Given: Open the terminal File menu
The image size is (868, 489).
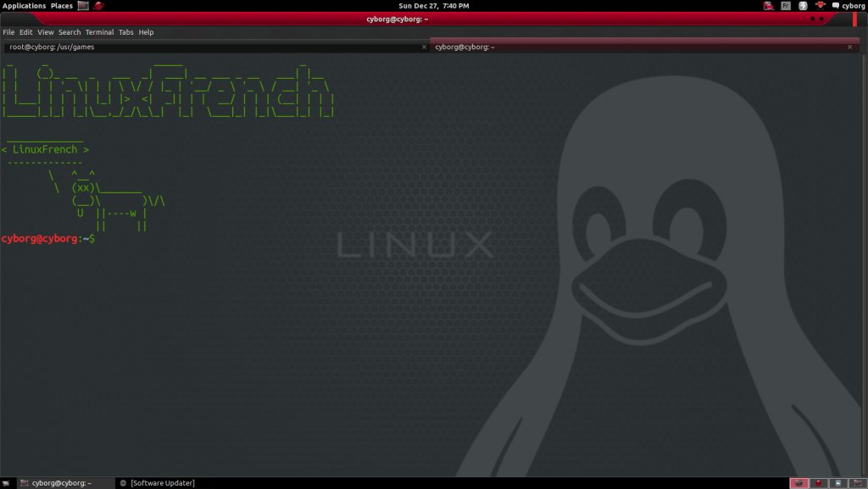Looking at the screenshot, I should point(8,32).
